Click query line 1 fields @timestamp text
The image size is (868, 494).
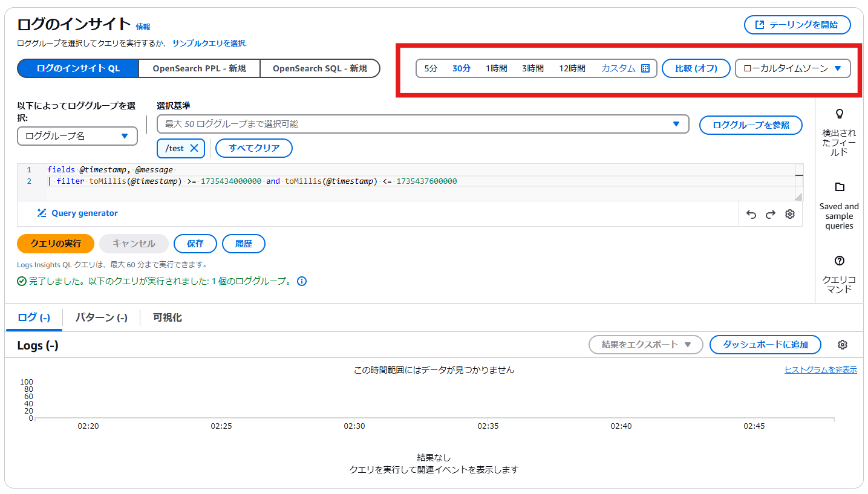tap(110, 170)
